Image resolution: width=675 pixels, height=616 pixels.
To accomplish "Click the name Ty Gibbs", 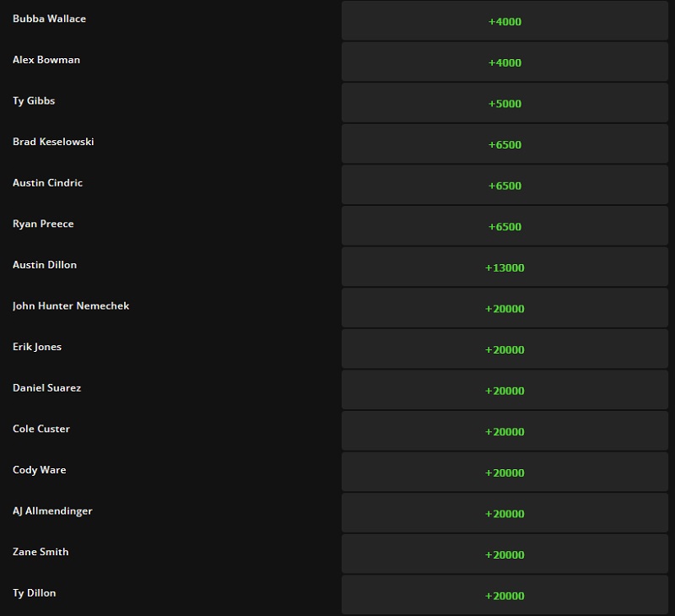I will tap(34, 100).
